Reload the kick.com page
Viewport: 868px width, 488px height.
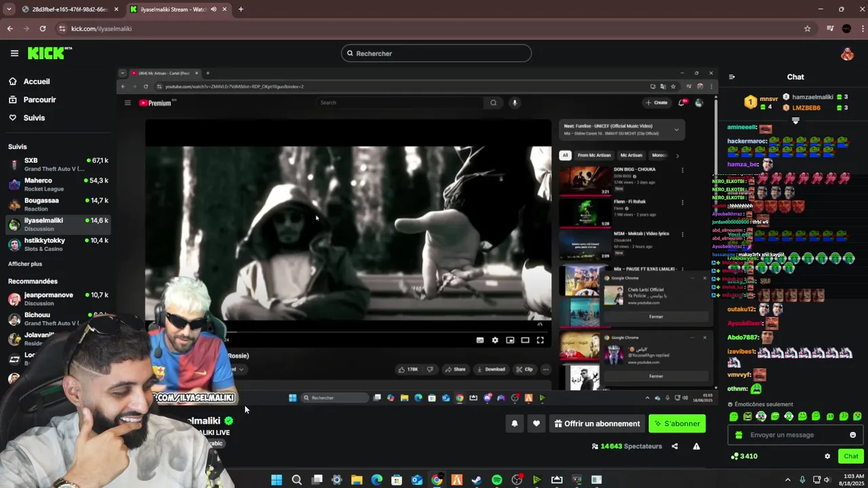[43, 28]
